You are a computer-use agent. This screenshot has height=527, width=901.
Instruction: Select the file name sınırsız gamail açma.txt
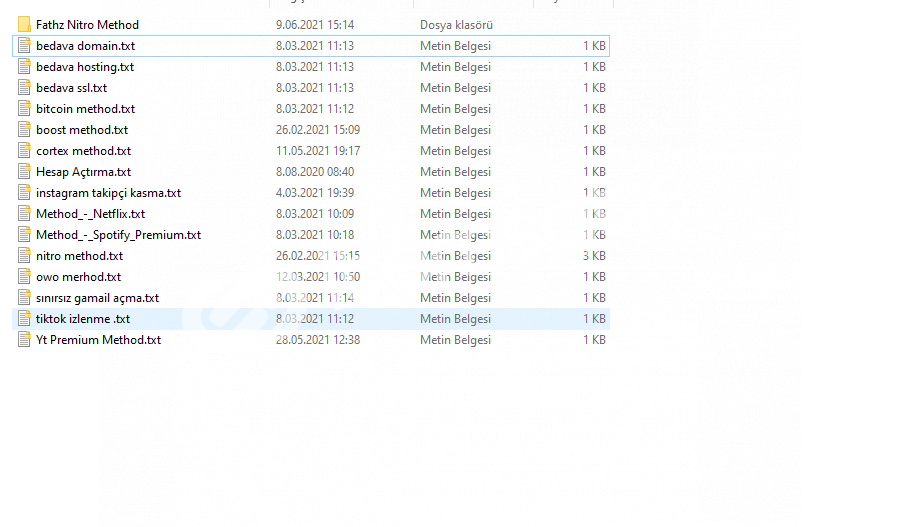[98, 298]
